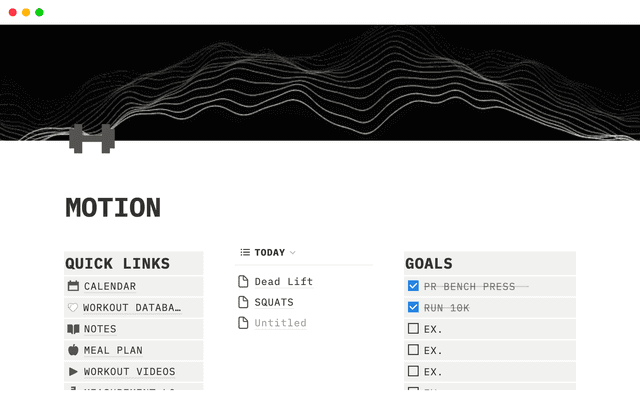Open the TODAY list view tab
Screen dimensions: 640x400
[x=268, y=253]
